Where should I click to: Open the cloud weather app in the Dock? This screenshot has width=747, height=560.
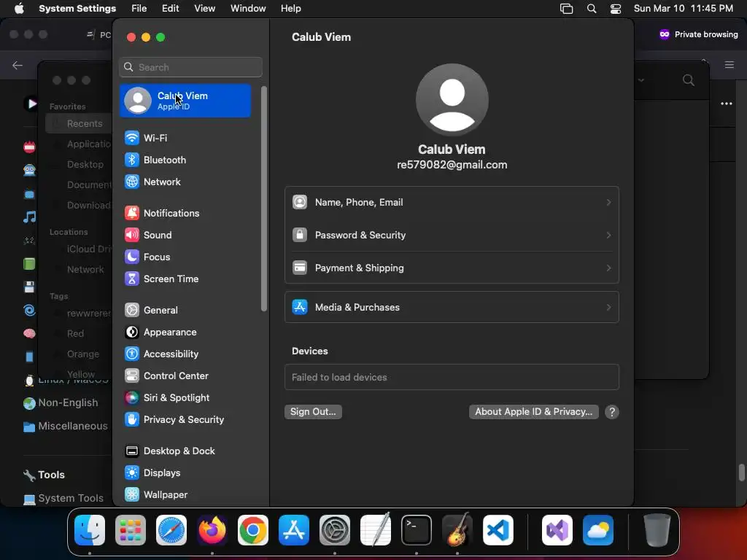598,530
